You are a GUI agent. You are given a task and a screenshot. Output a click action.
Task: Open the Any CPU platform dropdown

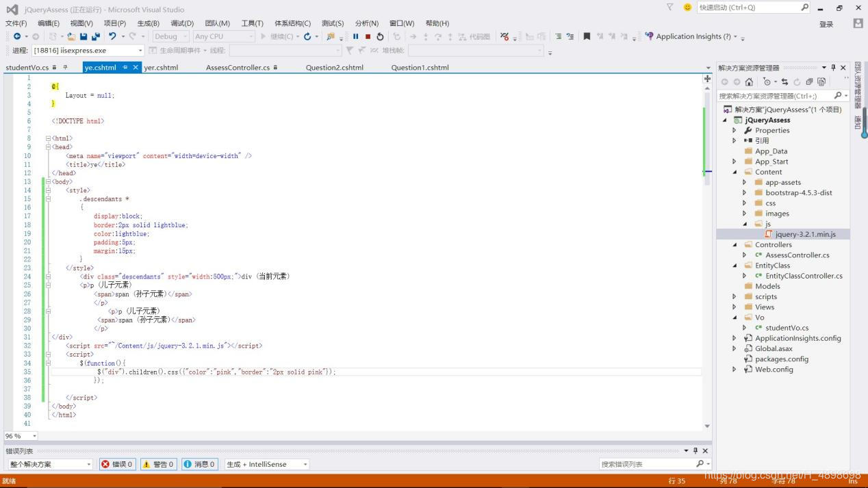tap(223, 36)
